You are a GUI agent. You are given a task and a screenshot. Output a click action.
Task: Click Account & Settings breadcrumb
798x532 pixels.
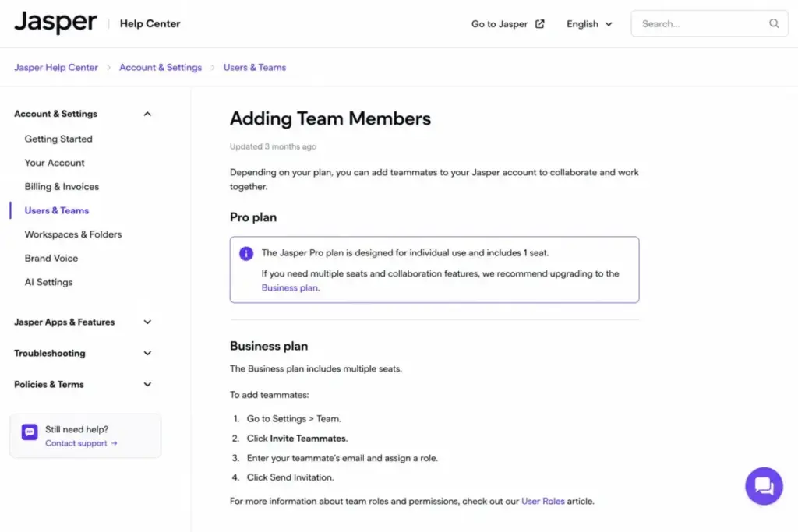(x=161, y=67)
